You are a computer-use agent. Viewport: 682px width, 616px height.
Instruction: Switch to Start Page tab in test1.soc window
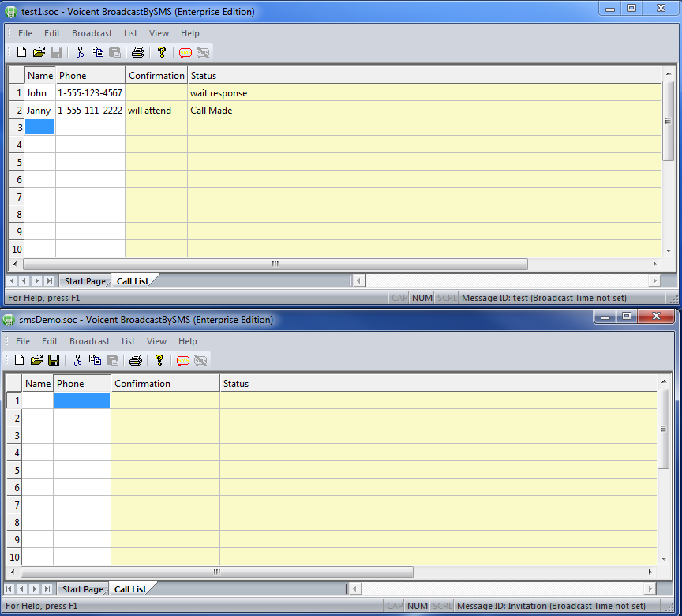(x=84, y=281)
